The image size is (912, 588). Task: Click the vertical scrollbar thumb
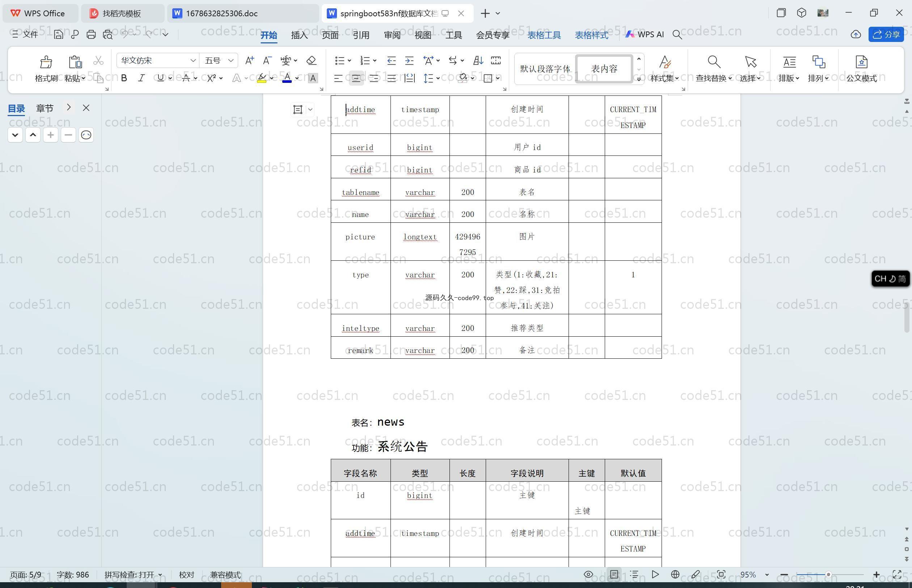click(907, 317)
